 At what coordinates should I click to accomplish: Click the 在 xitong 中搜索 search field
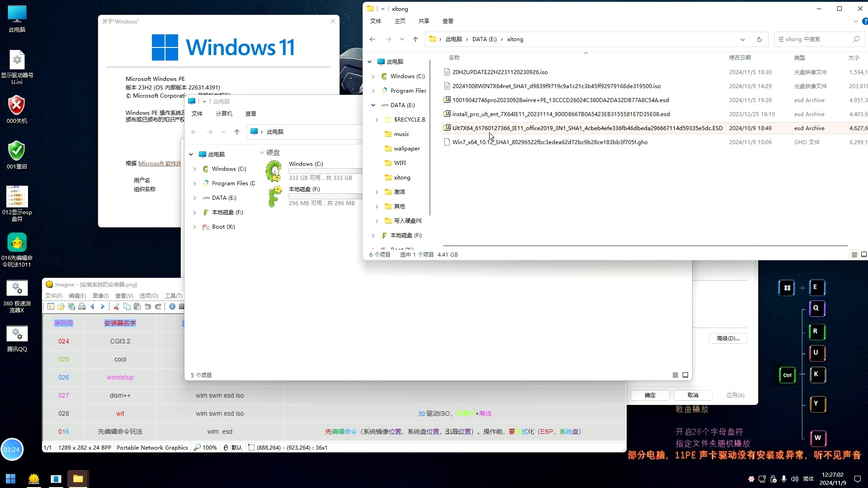[814, 39]
